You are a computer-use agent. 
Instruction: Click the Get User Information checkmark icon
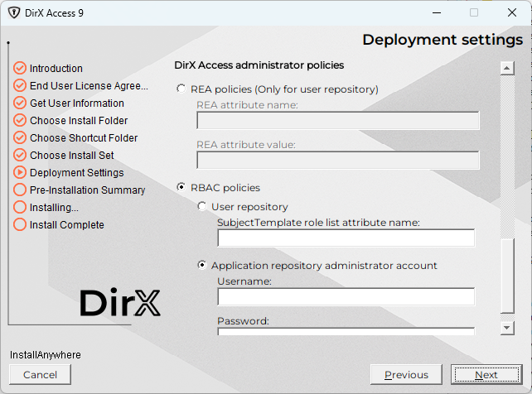pyautogui.click(x=20, y=103)
